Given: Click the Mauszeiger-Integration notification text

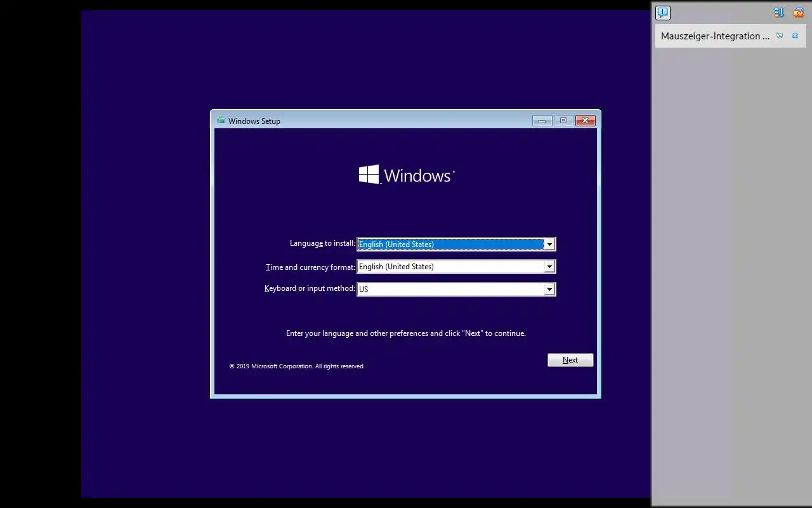Looking at the screenshot, I should 715,36.
